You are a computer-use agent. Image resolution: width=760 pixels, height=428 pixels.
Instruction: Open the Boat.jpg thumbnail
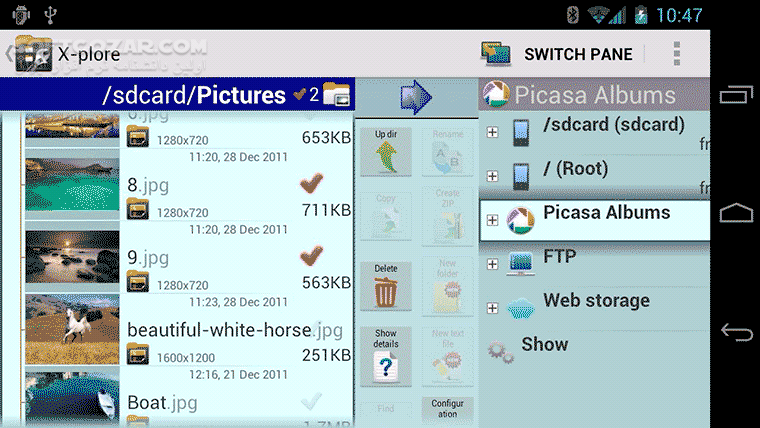[72, 396]
